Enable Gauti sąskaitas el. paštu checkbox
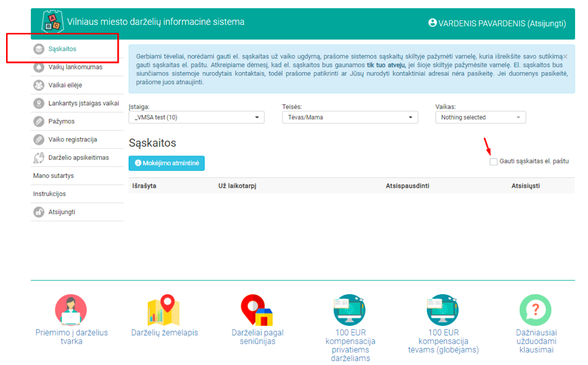588x365 pixels. click(x=494, y=162)
